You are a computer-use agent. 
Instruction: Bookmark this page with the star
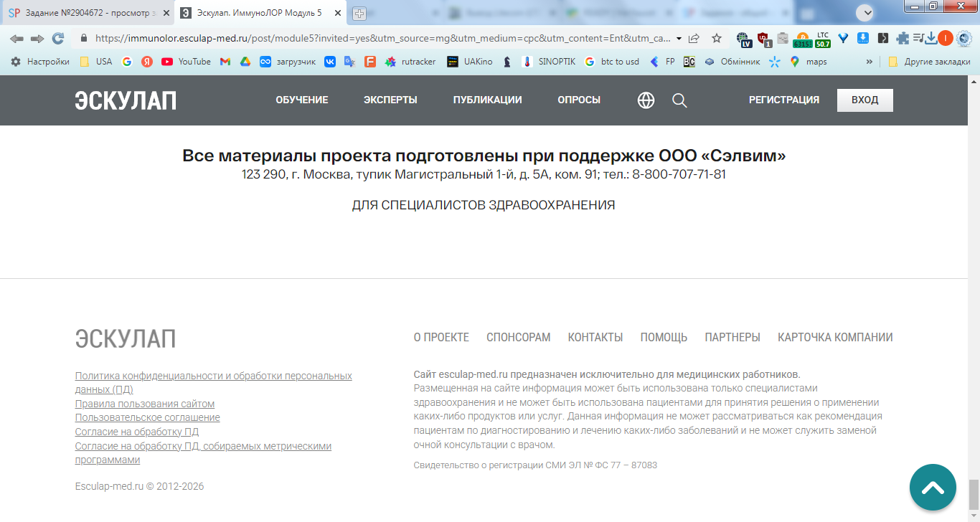[717, 38]
